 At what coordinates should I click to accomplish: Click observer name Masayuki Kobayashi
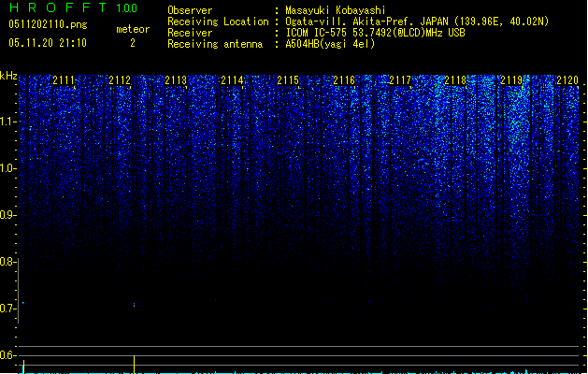tap(335, 10)
